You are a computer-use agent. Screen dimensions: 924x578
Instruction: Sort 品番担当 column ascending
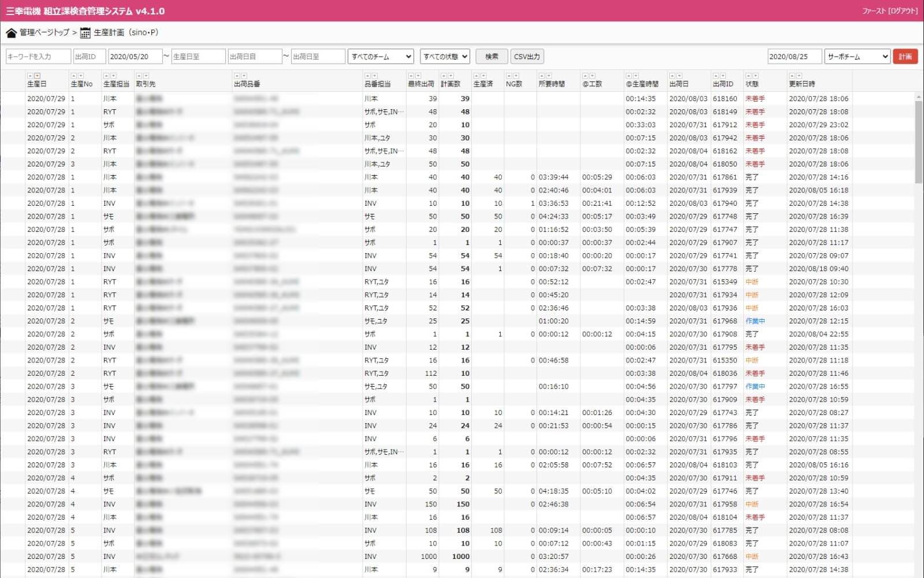click(x=367, y=76)
